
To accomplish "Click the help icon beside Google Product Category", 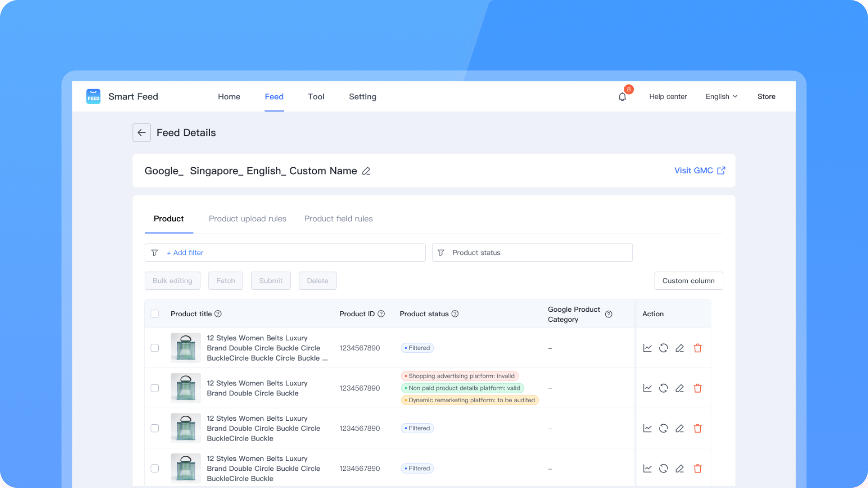I will (609, 314).
